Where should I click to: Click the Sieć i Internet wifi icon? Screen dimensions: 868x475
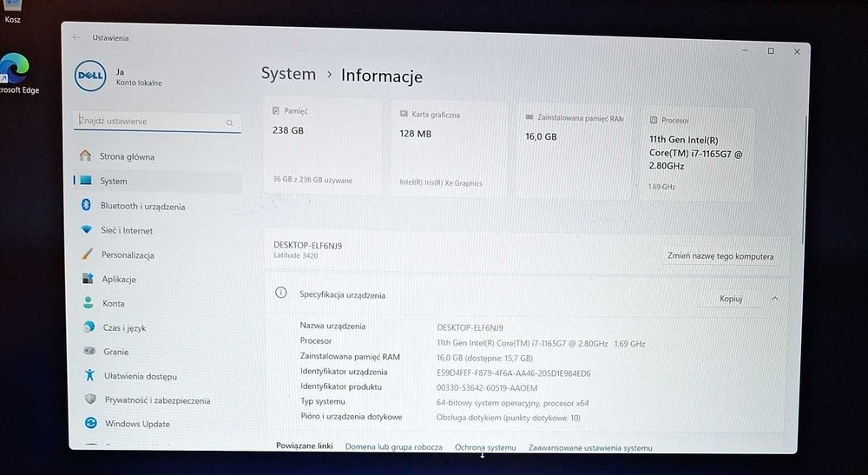[x=86, y=229]
